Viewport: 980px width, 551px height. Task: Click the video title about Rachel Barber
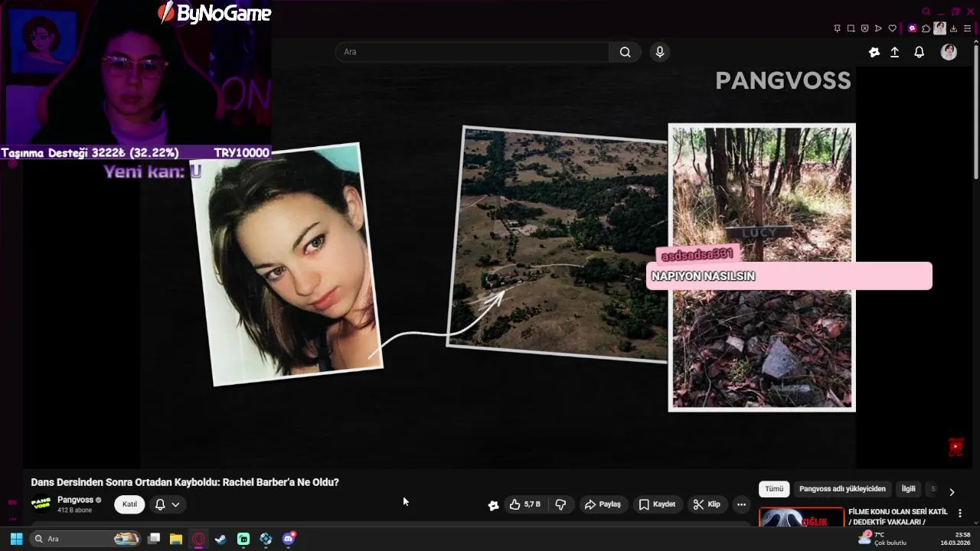coord(185,482)
